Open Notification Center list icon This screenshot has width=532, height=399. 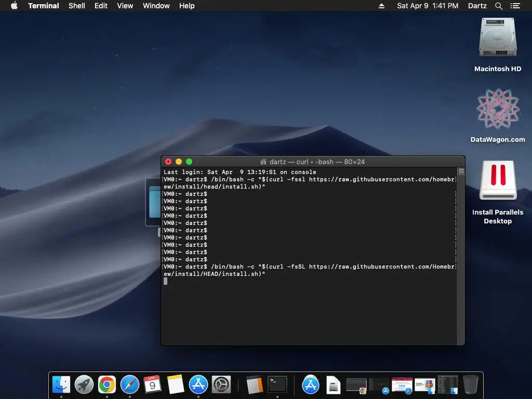tap(515, 6)
